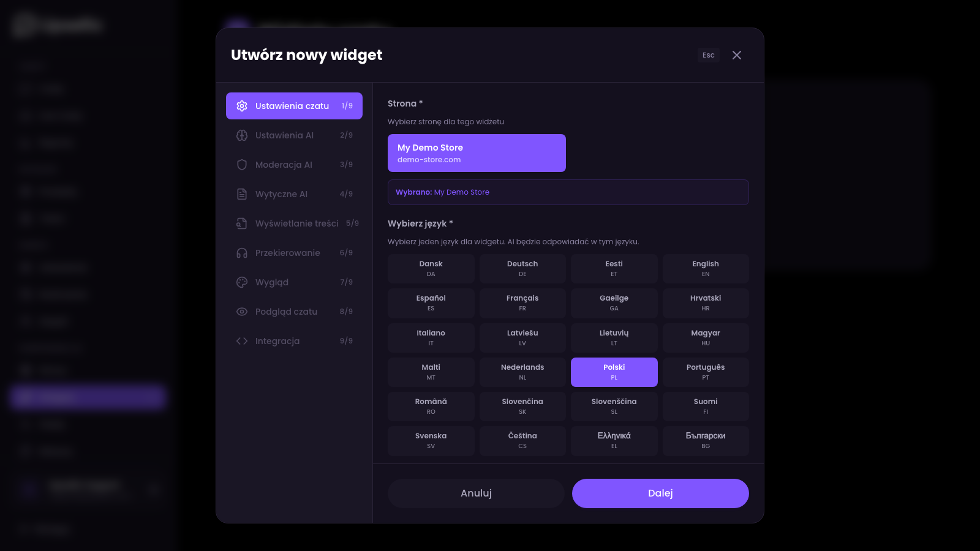Choose Español language option

tap(431, 302)
